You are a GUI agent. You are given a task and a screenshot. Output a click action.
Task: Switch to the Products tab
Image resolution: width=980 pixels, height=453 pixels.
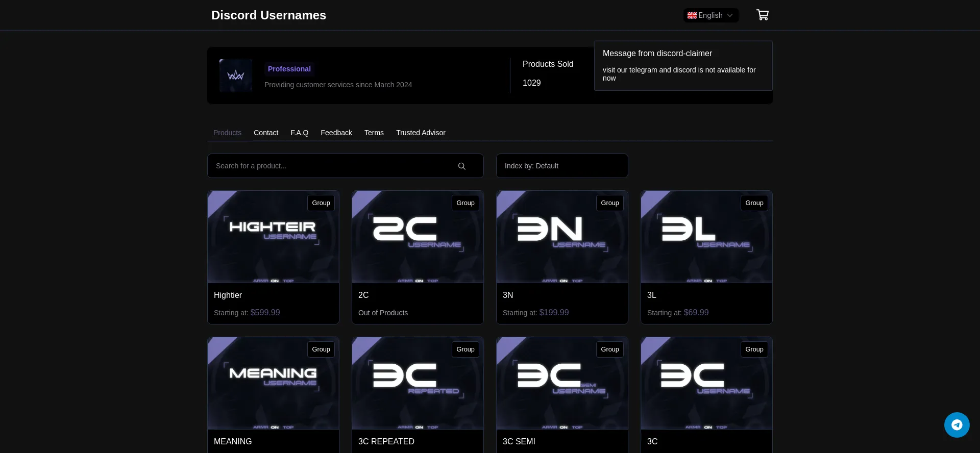point(227,133)
